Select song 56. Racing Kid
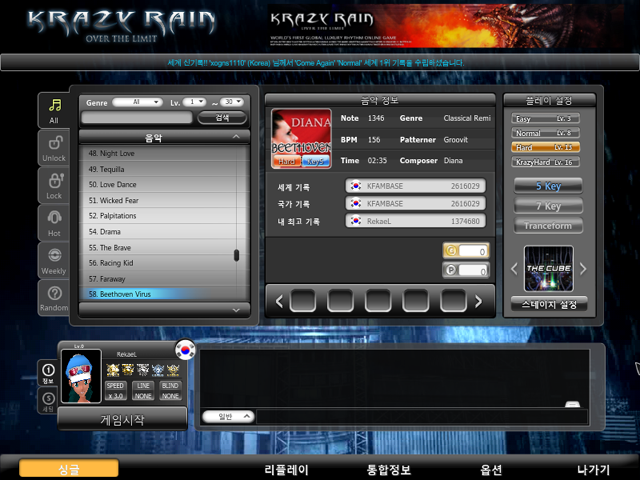This screenshot has height=480, width=640. pyautogui.click(x=164, y=263)
